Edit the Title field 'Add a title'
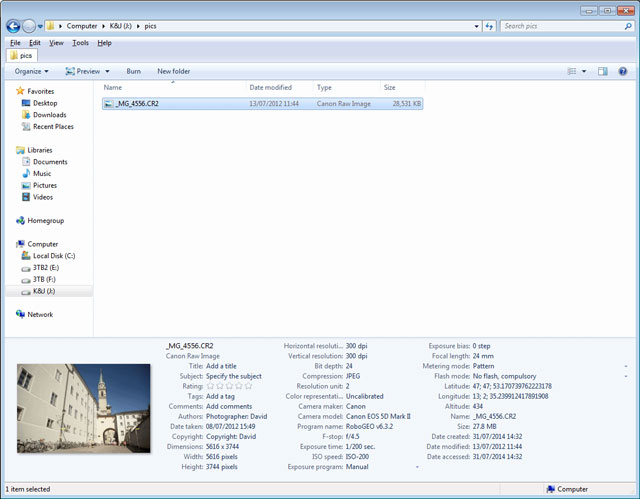Screen dimensions: 640x499 [221, 366]
